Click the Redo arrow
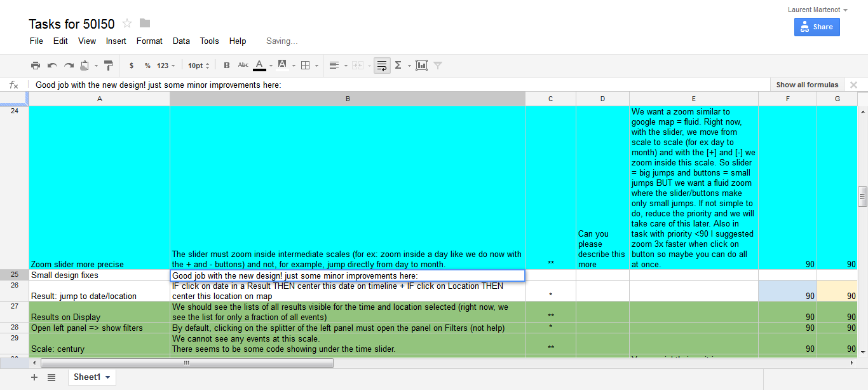 pyautogui.click(x=69, y=66)
